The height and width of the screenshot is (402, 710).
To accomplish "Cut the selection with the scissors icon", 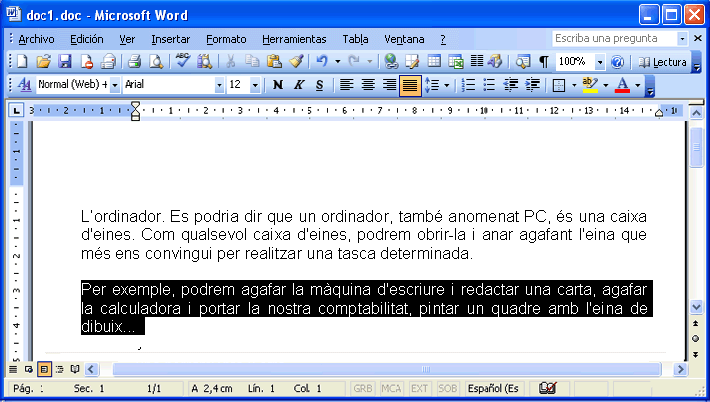I will (230, 61).
